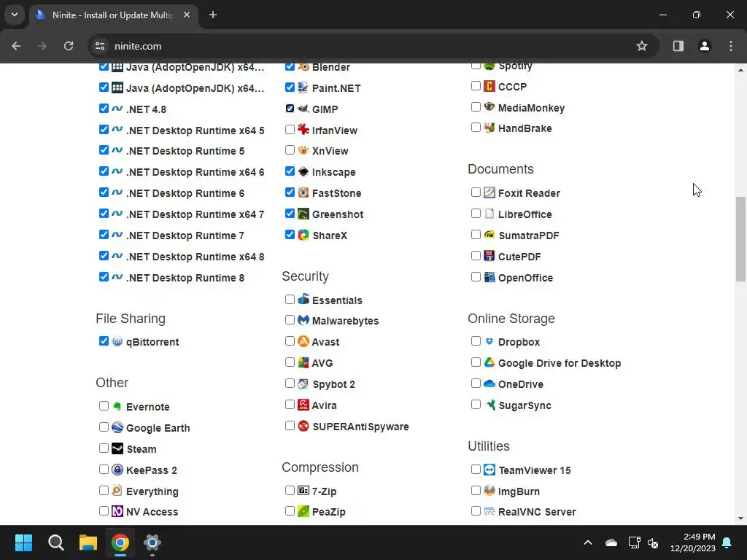
Task: Open the Windows Start menu
Action: pos(23,542)
